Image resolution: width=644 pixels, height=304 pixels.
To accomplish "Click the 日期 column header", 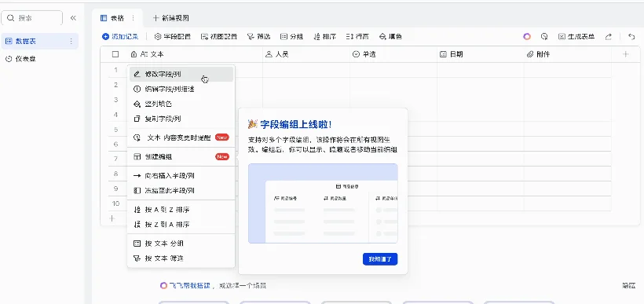I will 480,54.
